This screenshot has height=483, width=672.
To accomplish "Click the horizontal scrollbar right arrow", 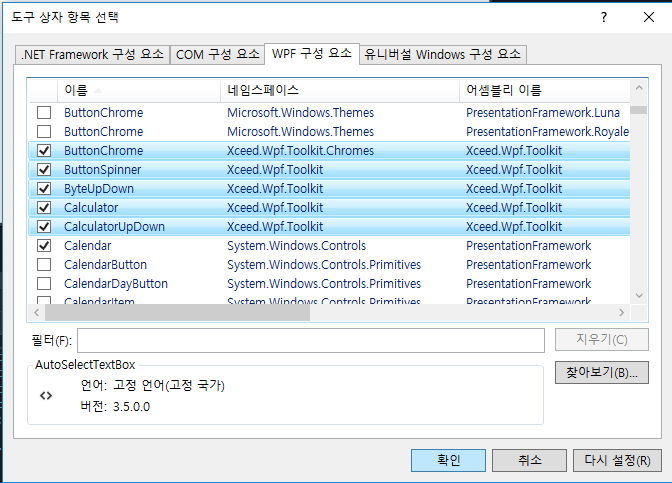I will click(621, 312).
